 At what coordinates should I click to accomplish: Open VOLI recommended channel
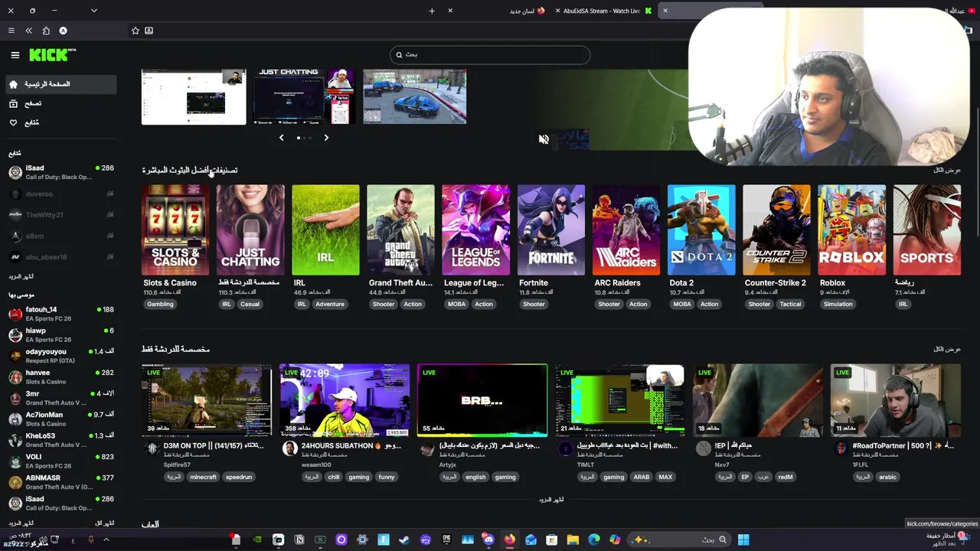coord(60,461)
